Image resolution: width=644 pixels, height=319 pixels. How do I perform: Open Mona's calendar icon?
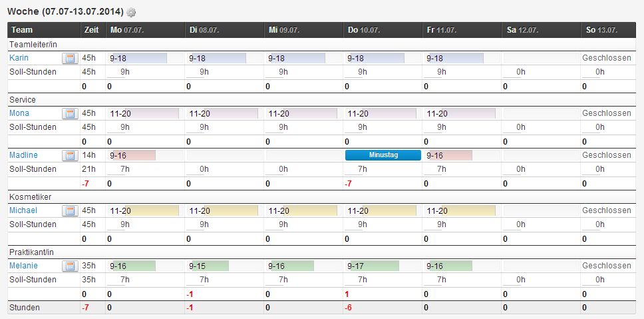[x=71, y=113]
